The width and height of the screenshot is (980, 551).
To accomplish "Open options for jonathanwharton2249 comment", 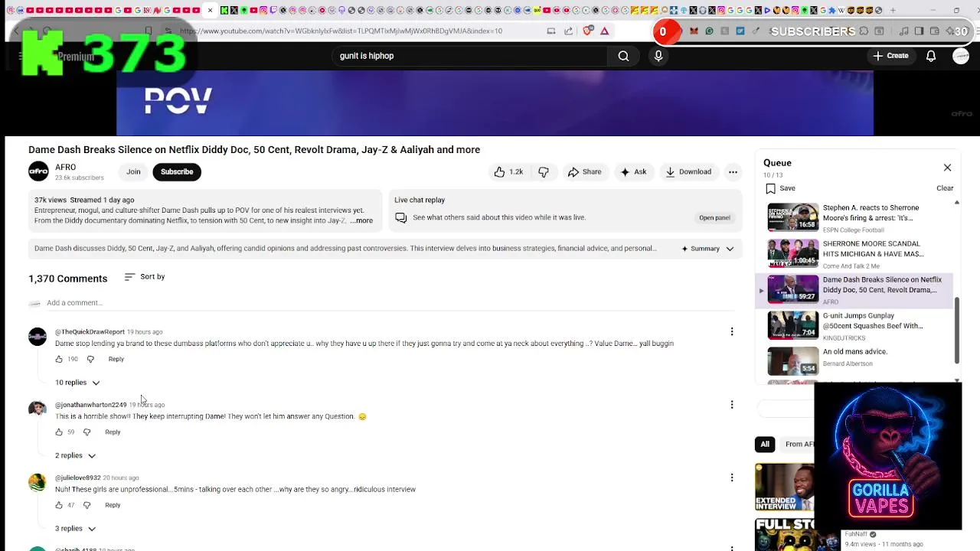I will pos(732,404).
